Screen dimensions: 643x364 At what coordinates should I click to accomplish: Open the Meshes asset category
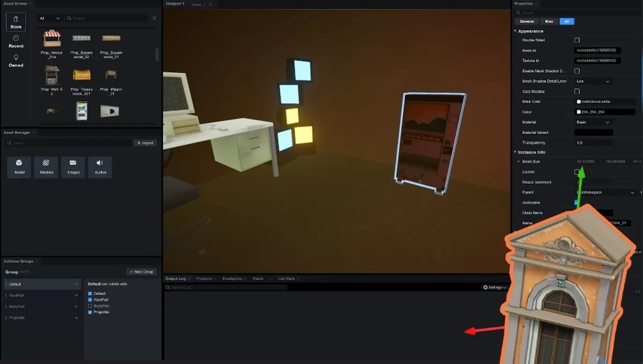coord(46,166)
